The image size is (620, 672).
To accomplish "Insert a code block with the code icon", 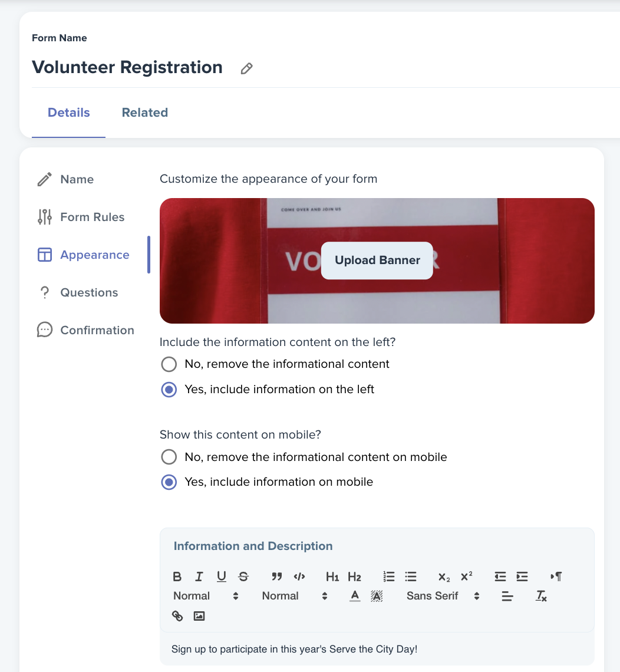I will coord(299,577).
